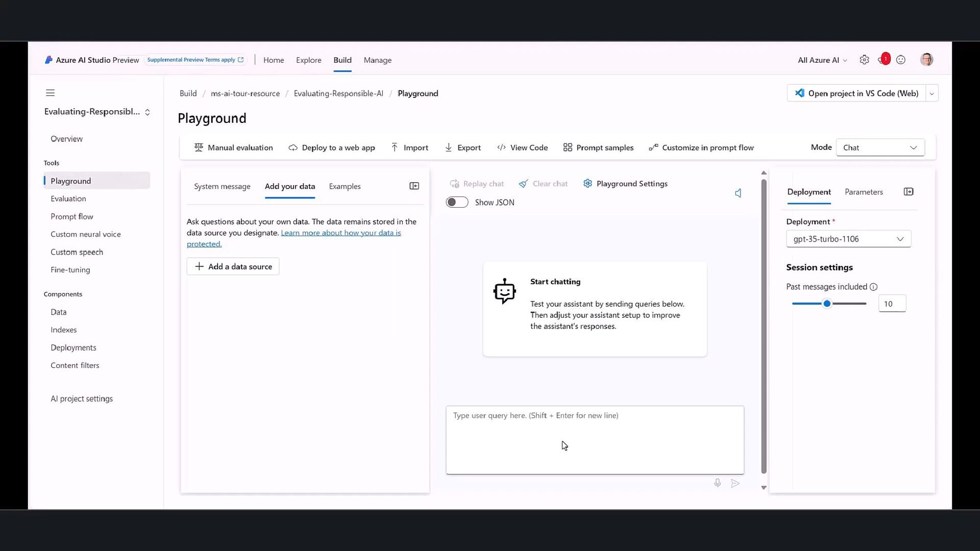Click ms-ai-tour-resource breadcrumb
Screen dimensions: 980x551
[x=245, y=93]
